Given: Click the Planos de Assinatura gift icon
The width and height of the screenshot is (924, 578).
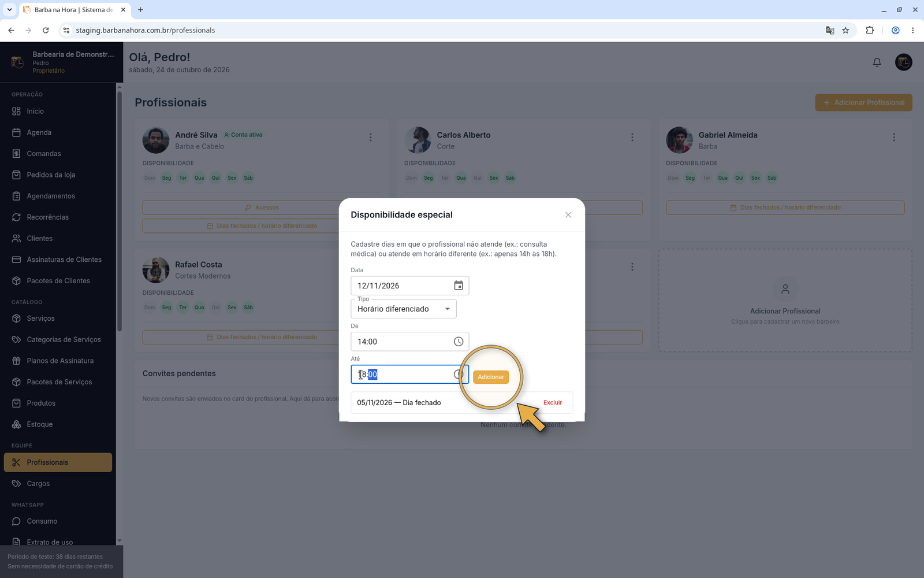Looking at the screenshot, I should tap(16, 361).
